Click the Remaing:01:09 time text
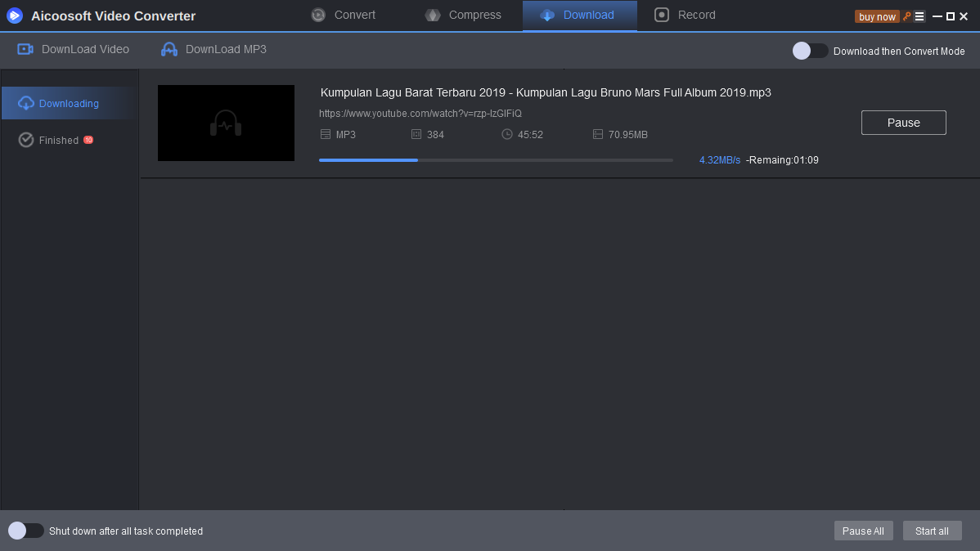The height and width of the screenshot is (551, 980). [x=784, y=160]
